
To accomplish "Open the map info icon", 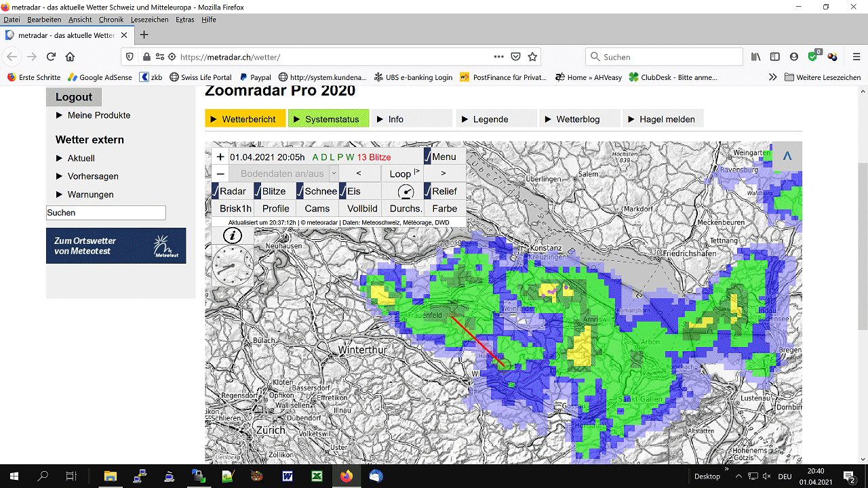I will [x=233, y=235].
